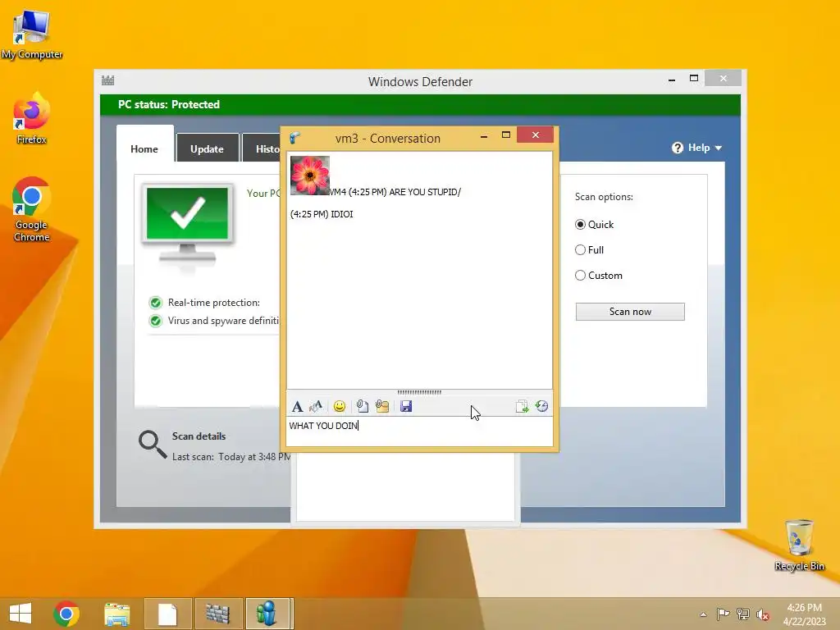Open the Windows Start button
Image resolution: width=840 pixels, height=630 pixels.
[21, 614]
